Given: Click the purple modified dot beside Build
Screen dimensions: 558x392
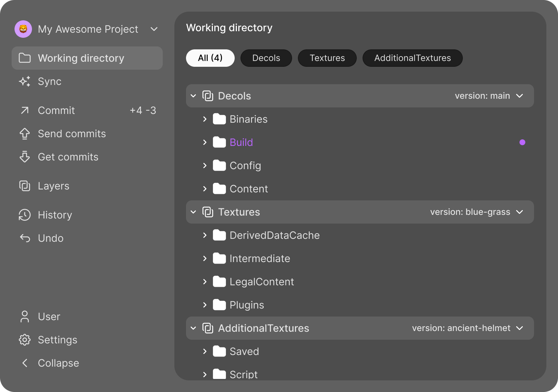Looking at the screenshot, I should tap(522, 142).
